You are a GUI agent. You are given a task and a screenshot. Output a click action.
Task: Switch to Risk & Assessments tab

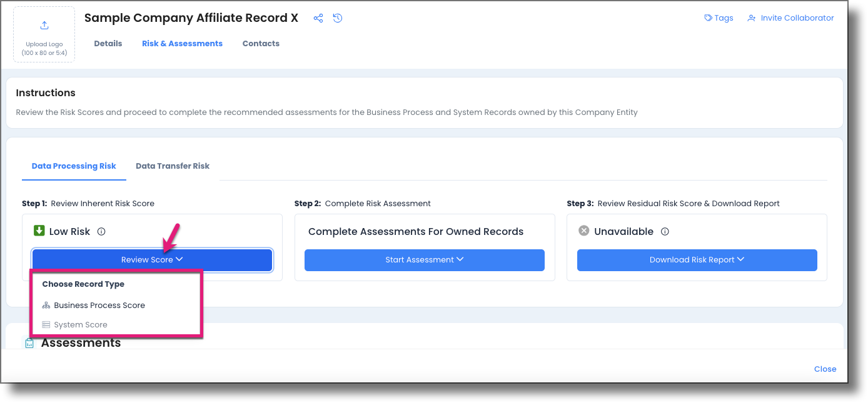(x=182, y=44)
